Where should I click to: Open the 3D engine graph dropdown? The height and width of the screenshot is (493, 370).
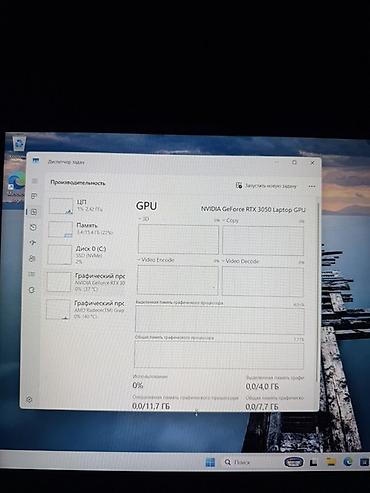[143, 219]
